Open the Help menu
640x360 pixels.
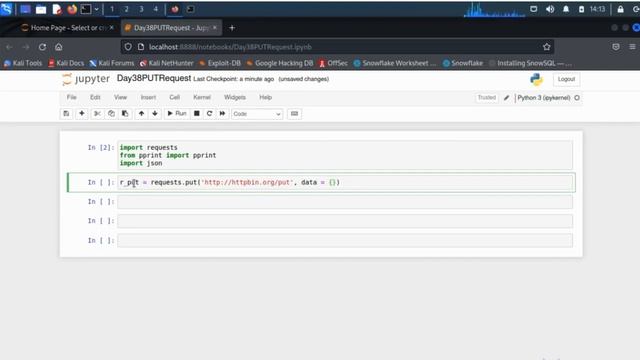tap(265, 97)
